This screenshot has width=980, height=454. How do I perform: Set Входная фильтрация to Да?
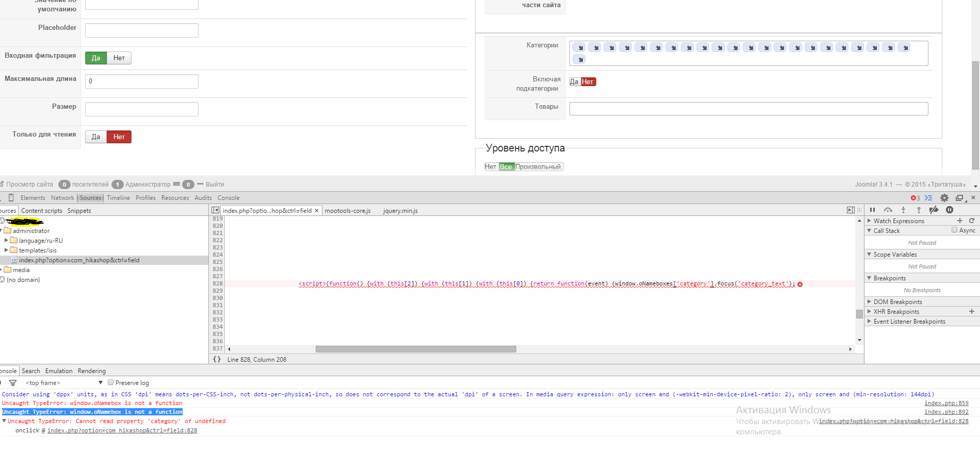coord(96,58)
